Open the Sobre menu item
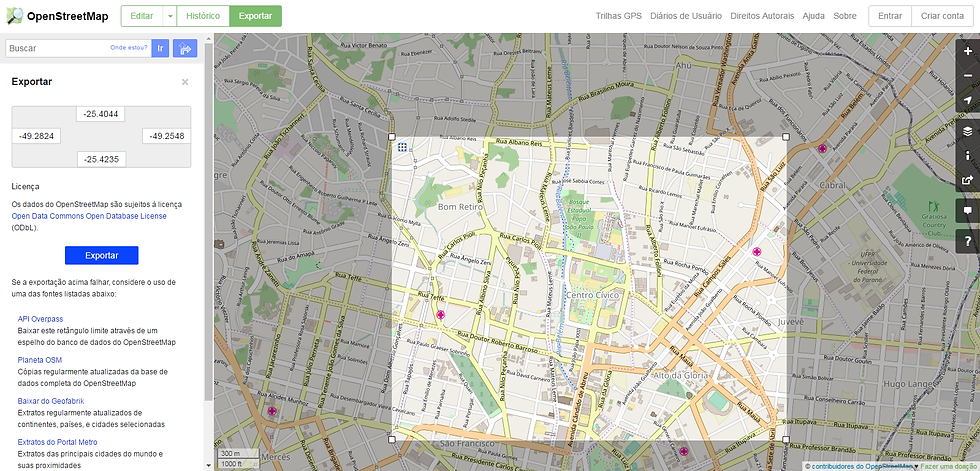Viewport: 980px width, 471px height. point(844,16)
